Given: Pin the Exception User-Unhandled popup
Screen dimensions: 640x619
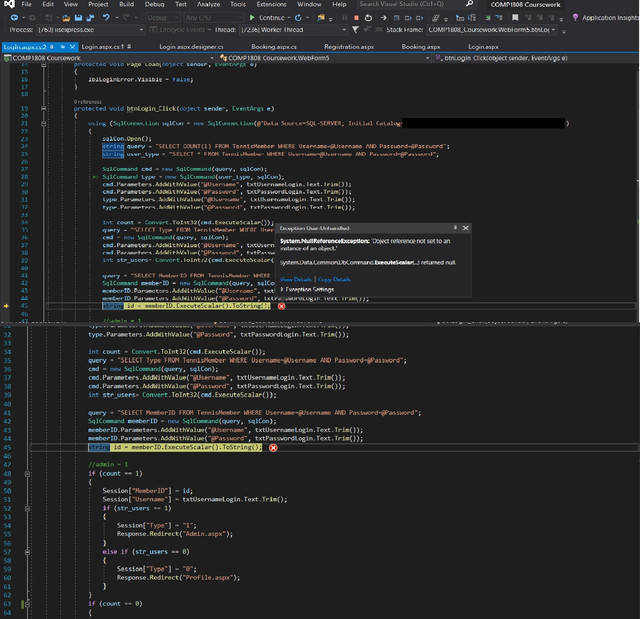Looking at the screenshot, I should click(x=455, y=228).
